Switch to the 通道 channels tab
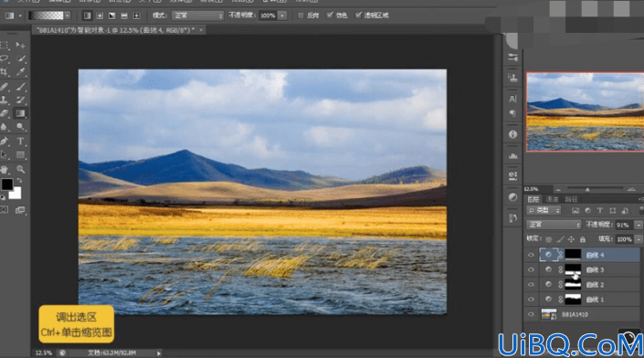The width and height of the screenshot is (644, 358). 552,199
